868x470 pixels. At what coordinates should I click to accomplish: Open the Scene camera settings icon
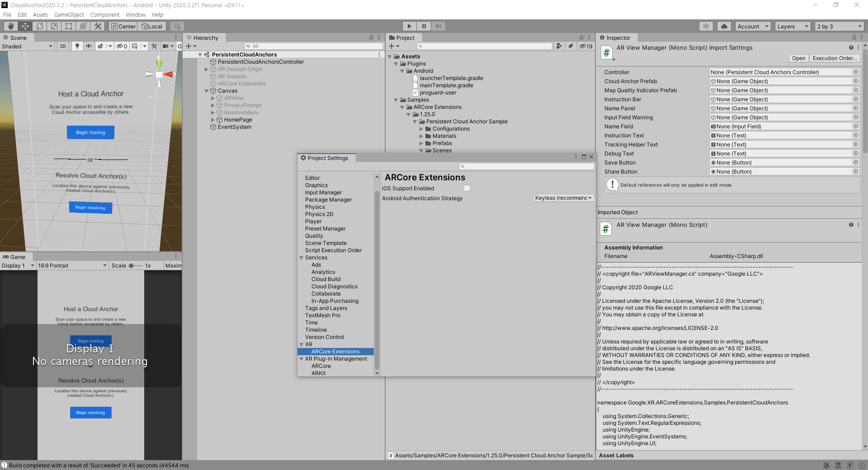pos(165,46)
